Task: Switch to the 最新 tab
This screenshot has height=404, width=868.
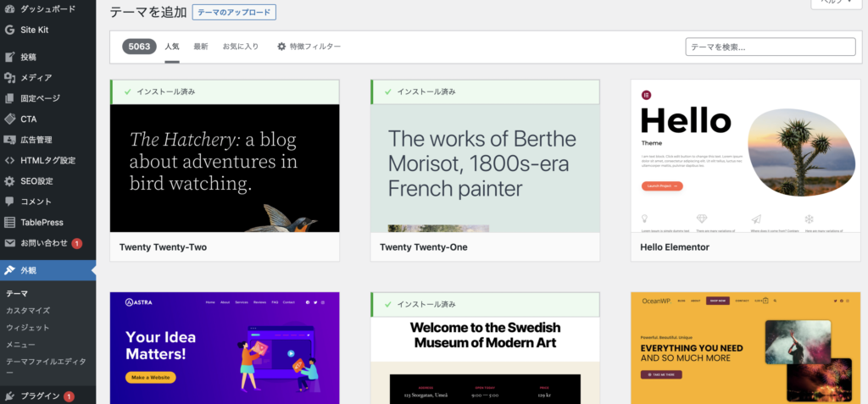Action: 201,47
